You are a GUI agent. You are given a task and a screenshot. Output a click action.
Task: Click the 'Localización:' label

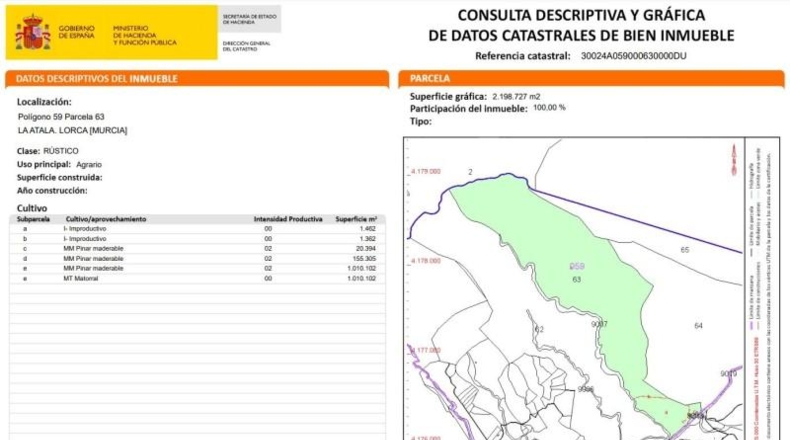coord(44,102)
